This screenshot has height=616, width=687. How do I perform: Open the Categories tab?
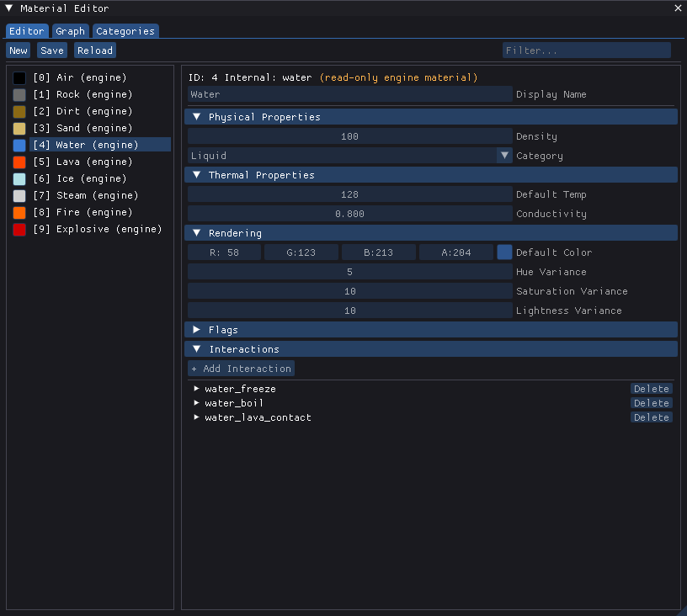click(x=125, y=31)
